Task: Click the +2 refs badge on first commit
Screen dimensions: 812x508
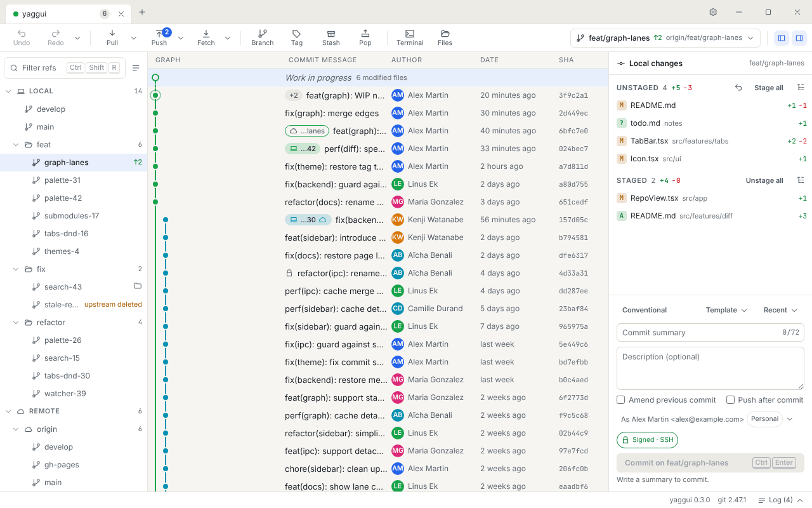Action: (294, 95)
